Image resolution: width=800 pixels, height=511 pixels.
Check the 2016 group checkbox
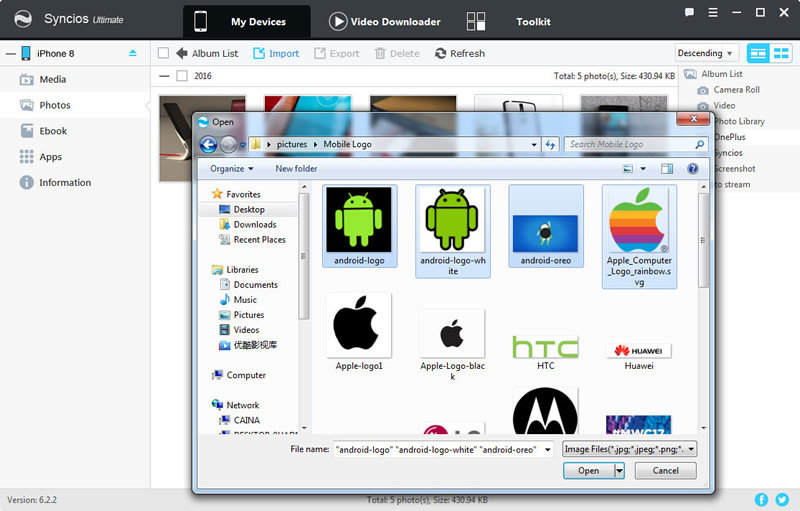(182, 76)
